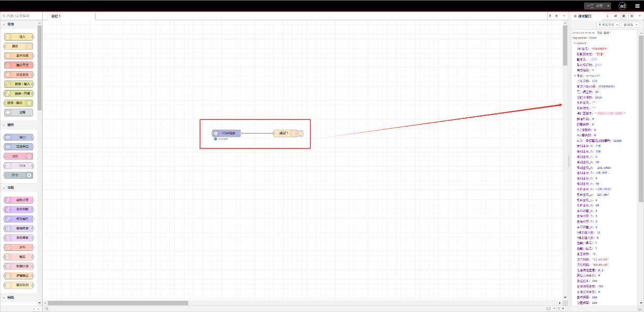The image size is (644, 312).
Task: Switch to the 流程 1 tab
Action: tap(56, 16)
